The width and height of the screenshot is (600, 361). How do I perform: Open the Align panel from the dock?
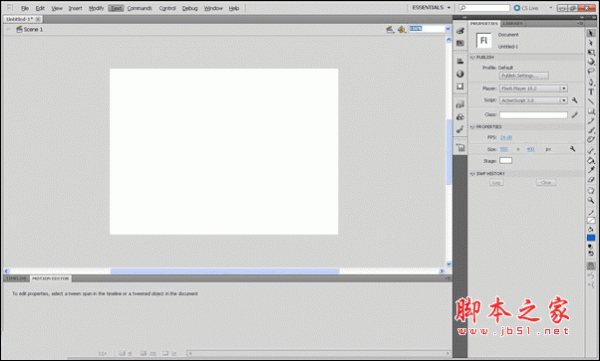(460, 61)
